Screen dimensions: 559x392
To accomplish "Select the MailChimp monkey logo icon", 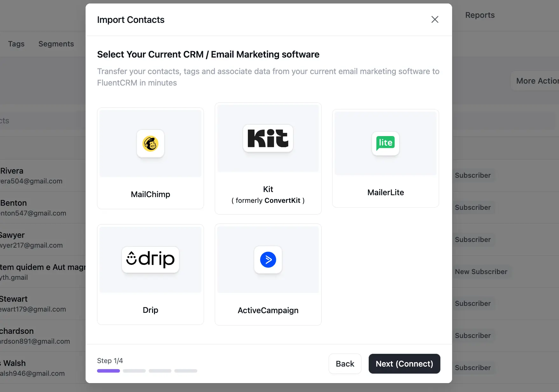I will (150, 144).
